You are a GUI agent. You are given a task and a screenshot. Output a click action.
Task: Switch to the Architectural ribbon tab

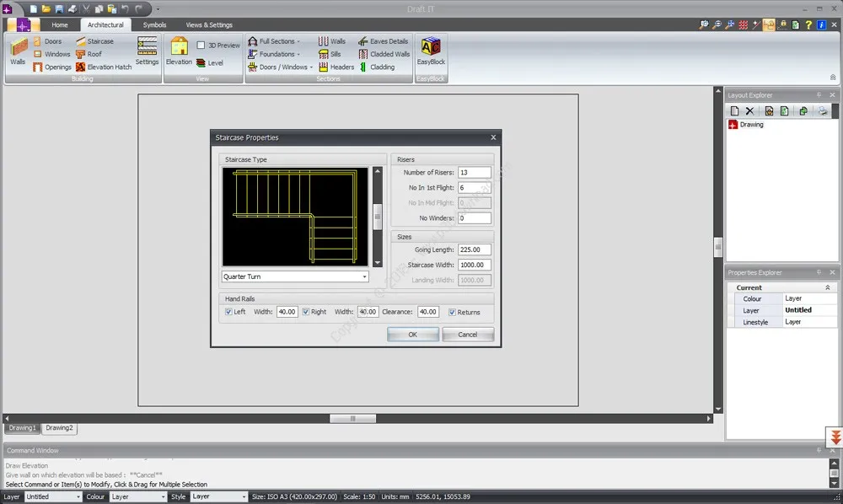pyautogui.click(x=105, y=24)
